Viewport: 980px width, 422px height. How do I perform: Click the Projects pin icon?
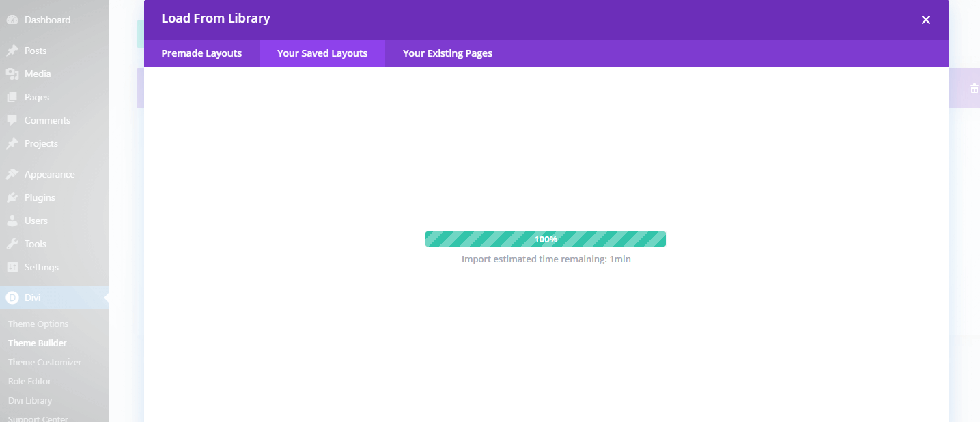click(12, 143)
